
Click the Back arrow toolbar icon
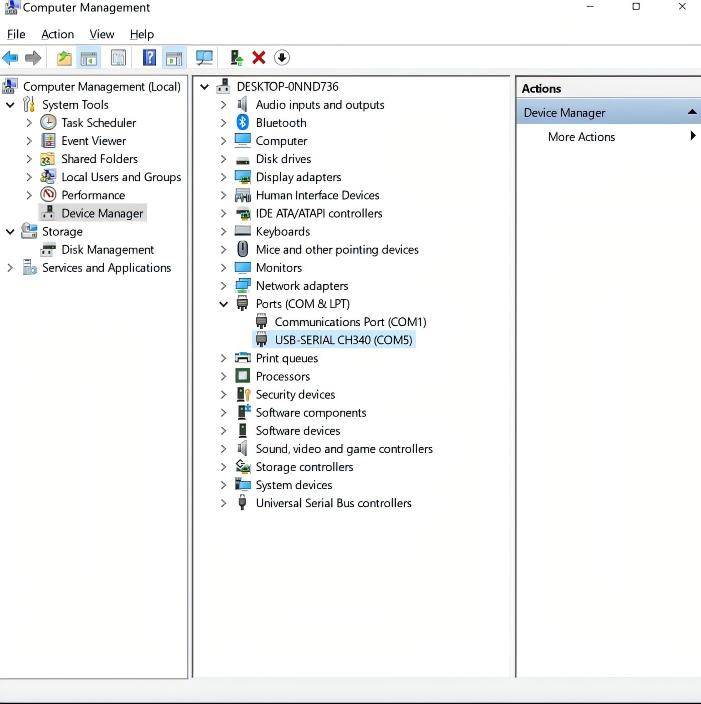click(11, 58)
